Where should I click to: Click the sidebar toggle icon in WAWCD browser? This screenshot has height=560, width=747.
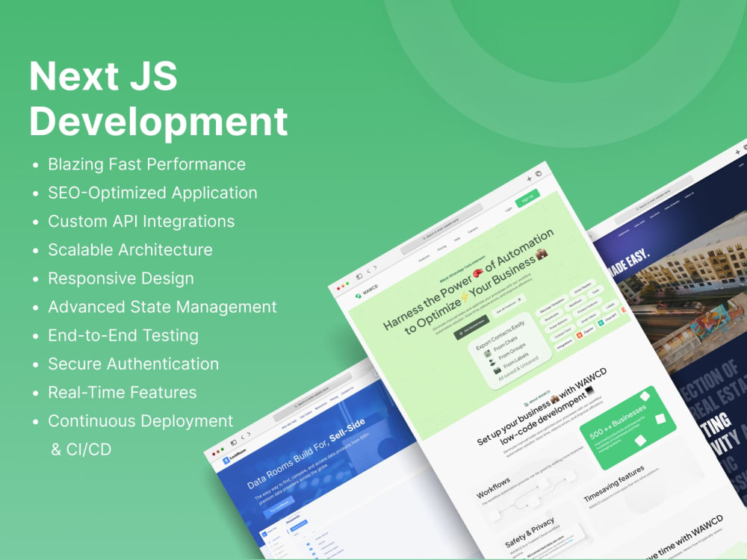coord(359,276)
